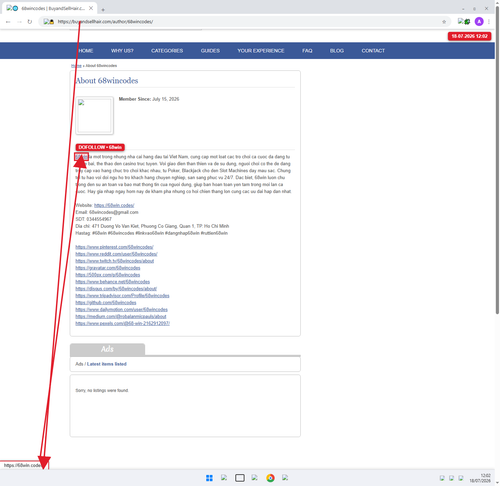Open Google Chrome from the taskbar

[270, 478]
